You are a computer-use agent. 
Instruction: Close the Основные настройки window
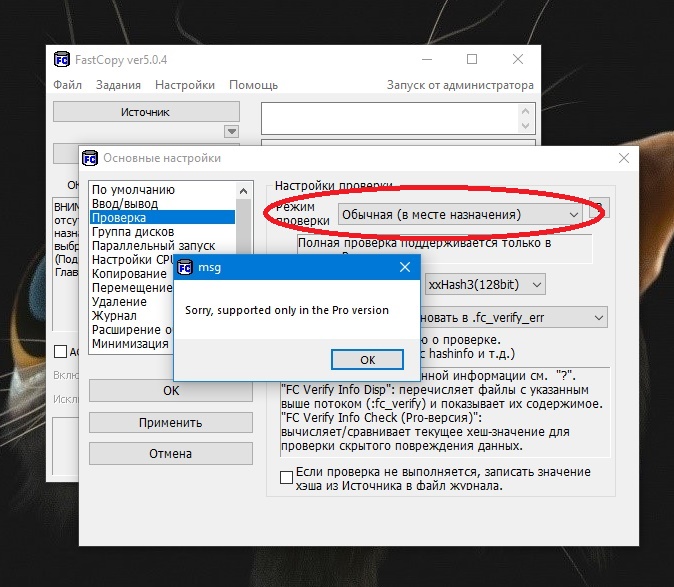[624, 158]
